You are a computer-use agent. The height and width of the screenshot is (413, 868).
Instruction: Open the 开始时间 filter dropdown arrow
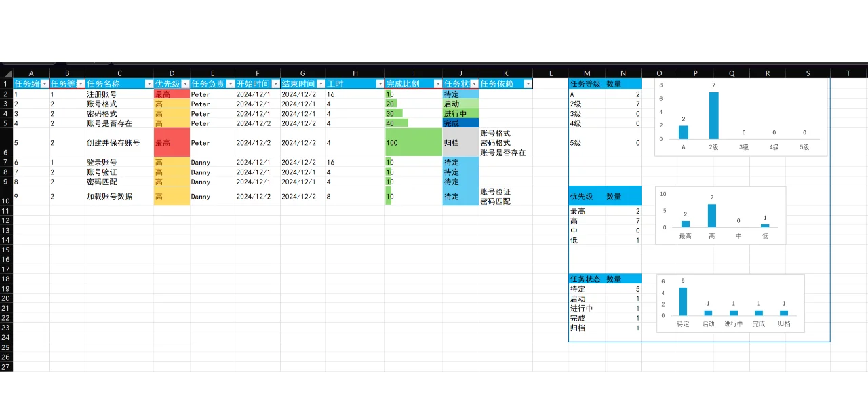tap(276, 84)
